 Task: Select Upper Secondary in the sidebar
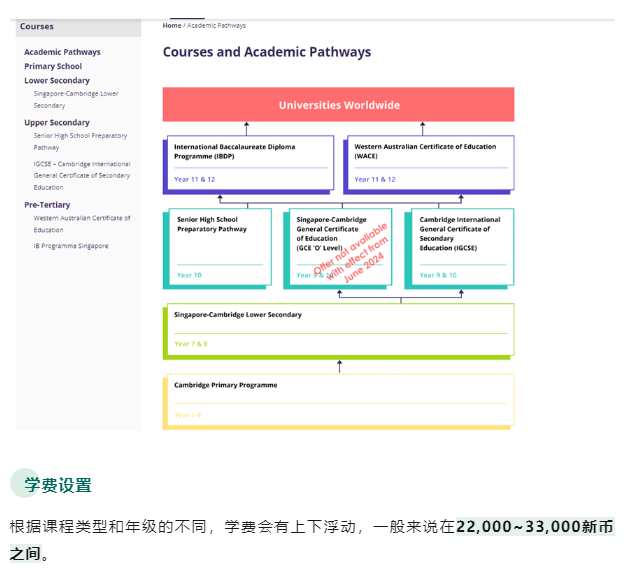click(x=57, y=122)
